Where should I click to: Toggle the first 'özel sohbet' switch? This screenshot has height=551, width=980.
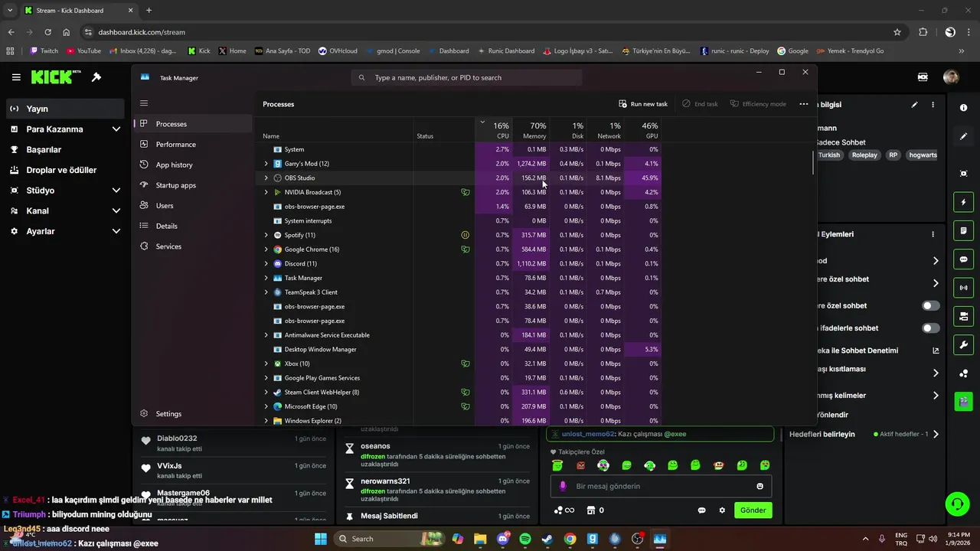[x=930, y=305]
